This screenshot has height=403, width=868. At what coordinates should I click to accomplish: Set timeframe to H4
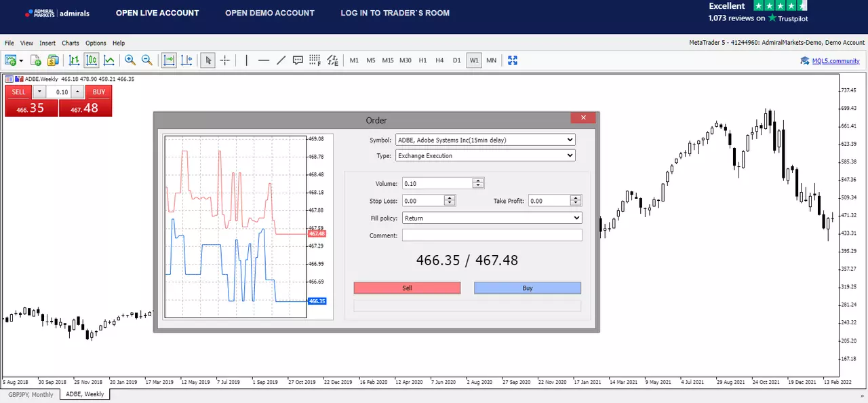(x=439, y=60)
